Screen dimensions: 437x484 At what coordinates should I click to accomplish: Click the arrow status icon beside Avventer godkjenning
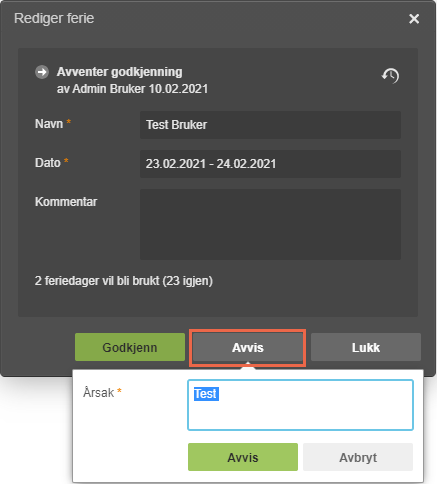point(42,72)
